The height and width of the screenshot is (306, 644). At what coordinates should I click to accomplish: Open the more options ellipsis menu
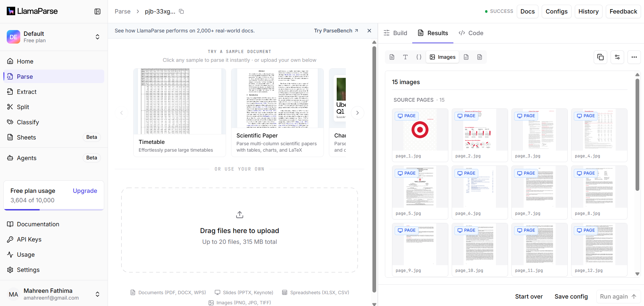click(x=634, y=57)
